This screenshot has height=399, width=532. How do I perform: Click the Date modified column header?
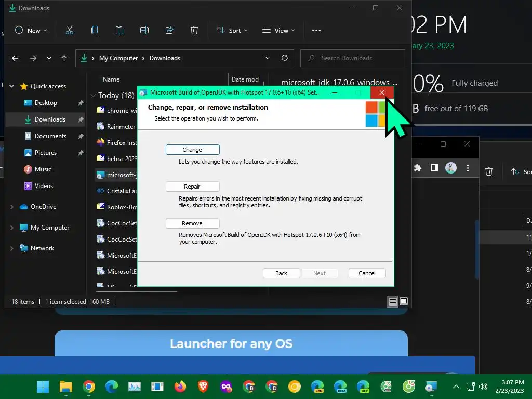(245, 79)
